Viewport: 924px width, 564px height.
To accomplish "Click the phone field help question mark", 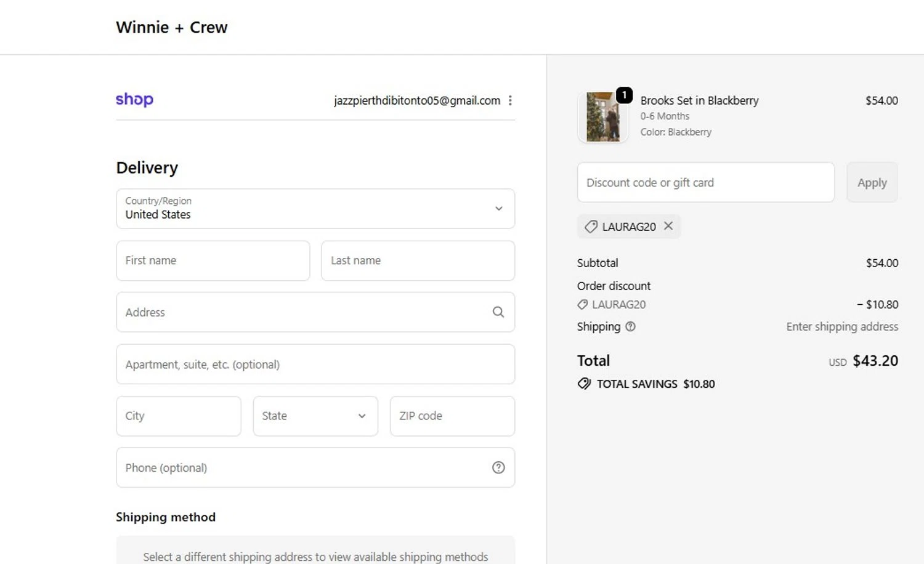I will pyautogui.click(x=498, y=468).
